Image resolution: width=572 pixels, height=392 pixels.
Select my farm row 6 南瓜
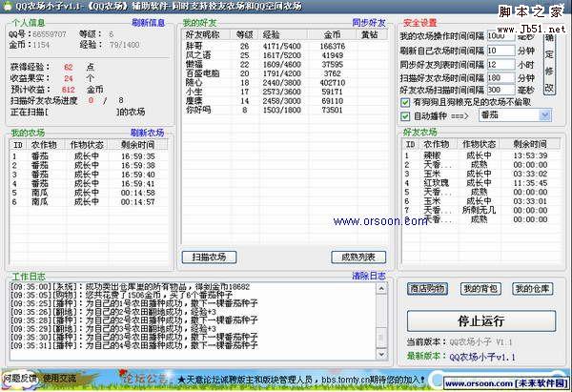coord(89,202)
